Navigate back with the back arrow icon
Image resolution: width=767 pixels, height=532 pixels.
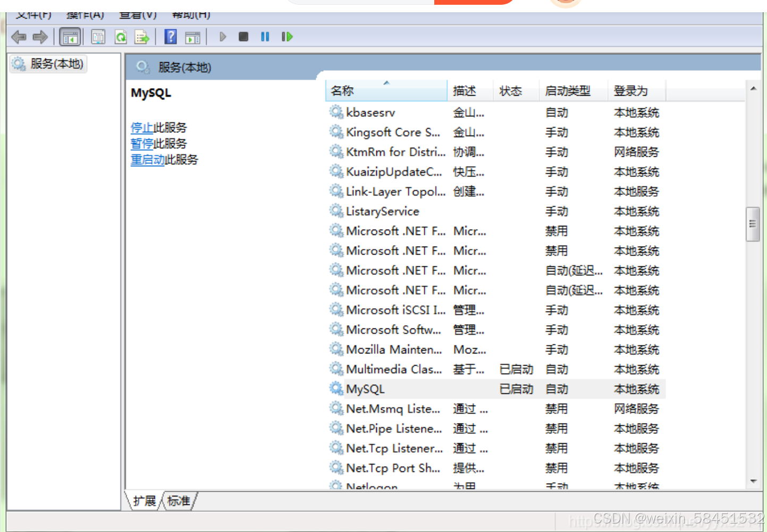tap(19, 37)
